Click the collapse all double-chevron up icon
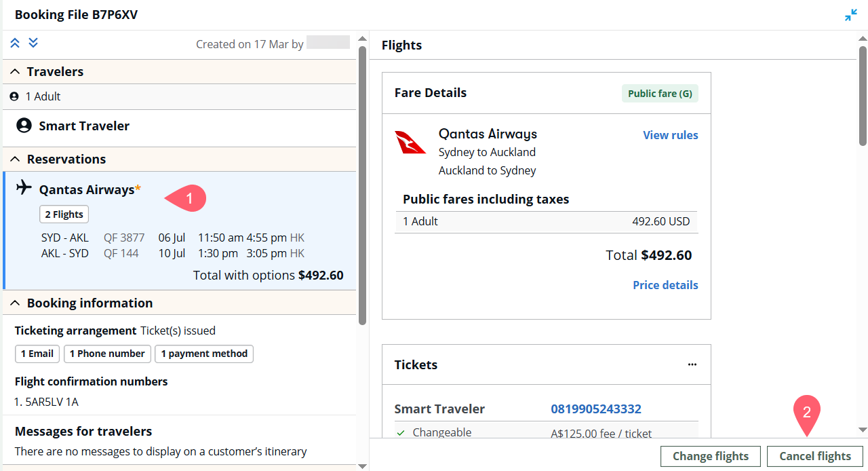The height and width of the screenshot is (471, 868). [15, 43]
